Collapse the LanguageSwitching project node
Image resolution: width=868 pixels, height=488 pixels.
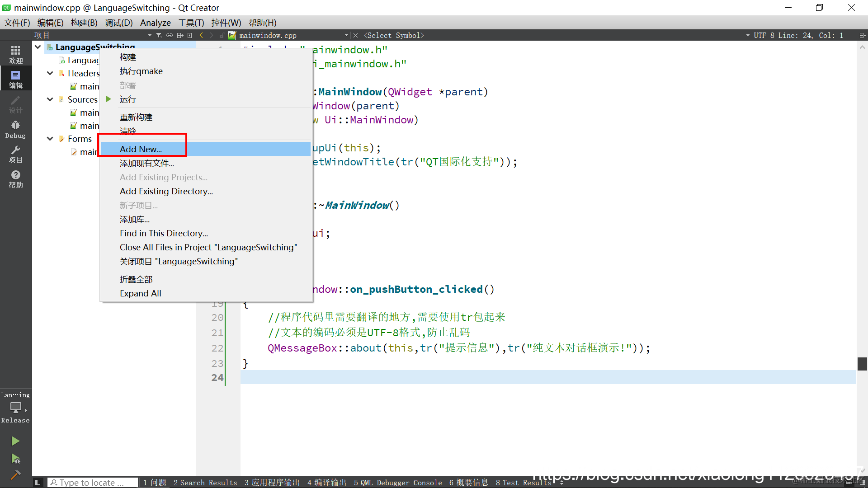(x=38, y=47)
